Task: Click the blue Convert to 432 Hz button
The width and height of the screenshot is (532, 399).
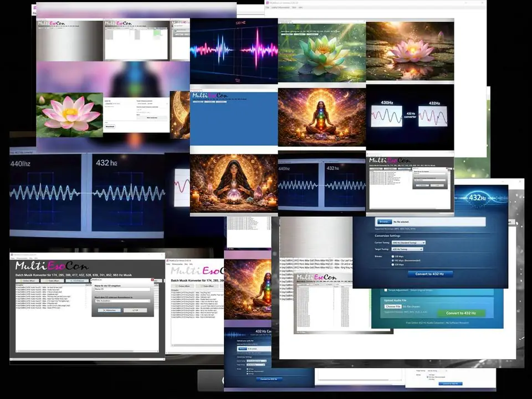Action: pyautogui.click(x=431, y=274)
